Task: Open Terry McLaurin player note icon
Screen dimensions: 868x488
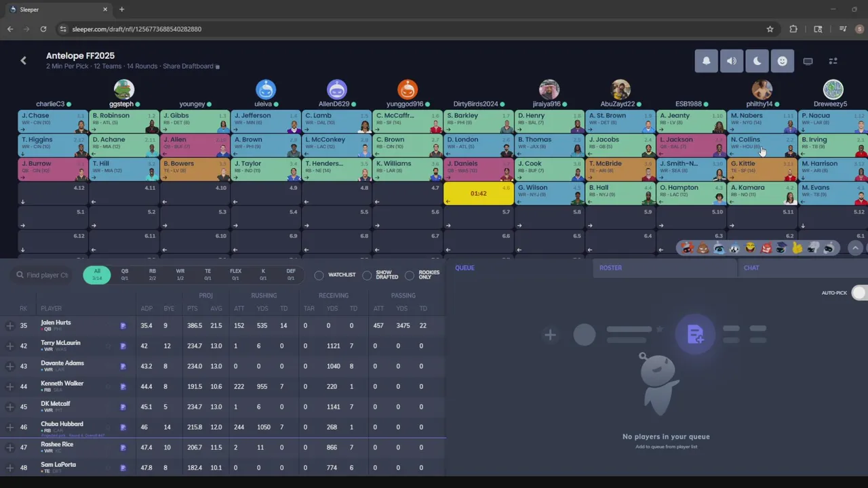Action: 123,346
